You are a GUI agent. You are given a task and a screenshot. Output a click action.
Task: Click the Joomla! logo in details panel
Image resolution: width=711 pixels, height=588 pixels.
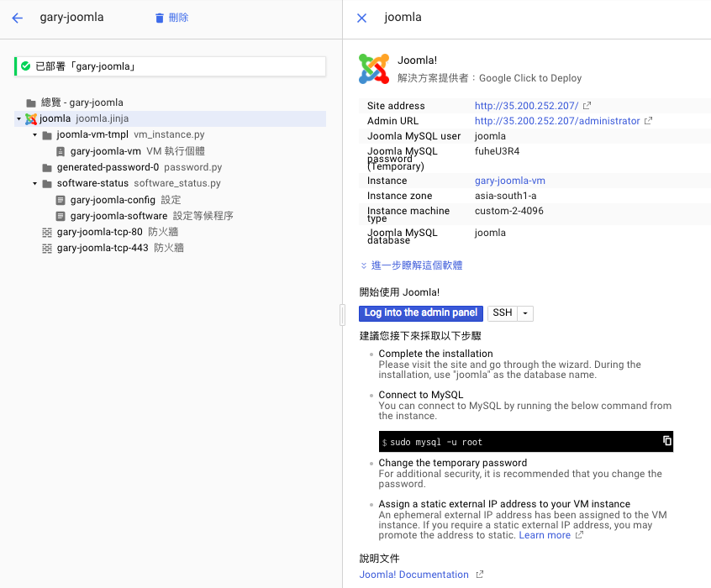pos(374,69)
